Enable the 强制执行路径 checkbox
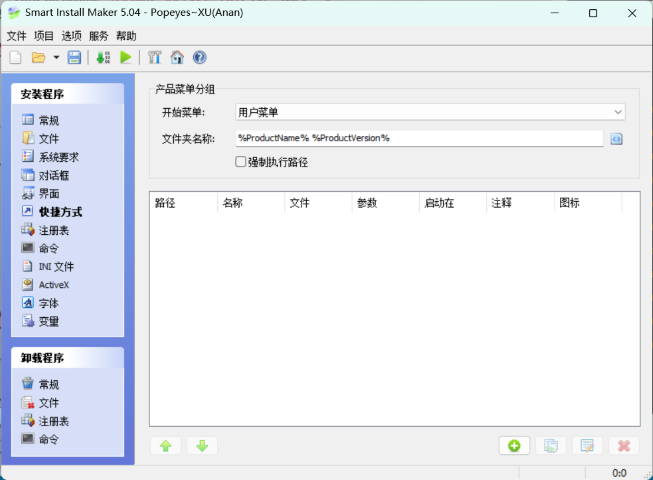The image size is (653, 480). click(241, 162)
